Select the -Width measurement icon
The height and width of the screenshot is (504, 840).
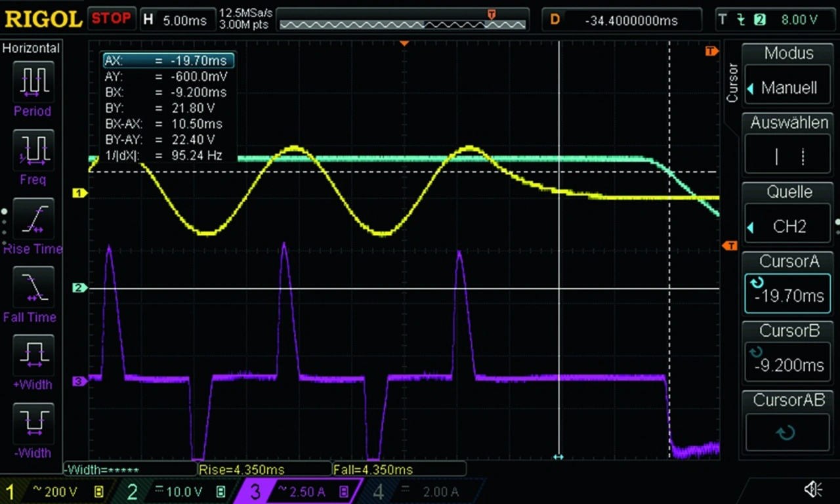click(x=32, y=423)
